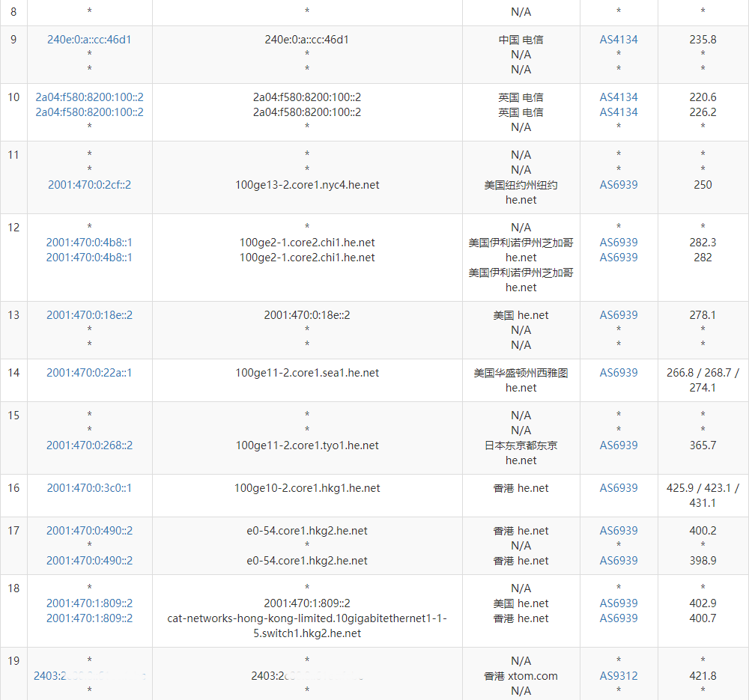Select the cat-networks-hong-kong-limited switch1.hkg2 hostname
749x700 pixels.
tap(307, 626)
